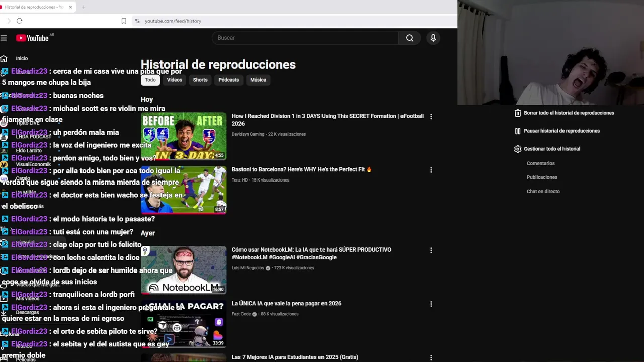Open the Davidsyn Gaming channel link
This screenshot has width=644, height=362.
[248, 134]
